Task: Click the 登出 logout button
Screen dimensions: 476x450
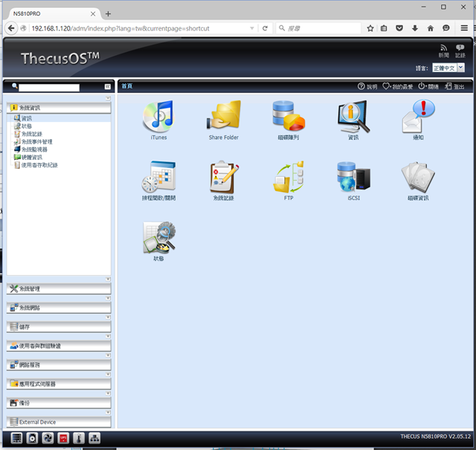Action: 454,86
